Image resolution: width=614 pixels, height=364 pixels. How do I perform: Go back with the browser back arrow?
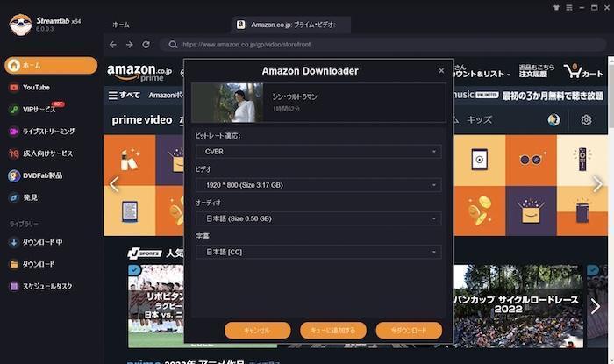[x=113, y=45]
